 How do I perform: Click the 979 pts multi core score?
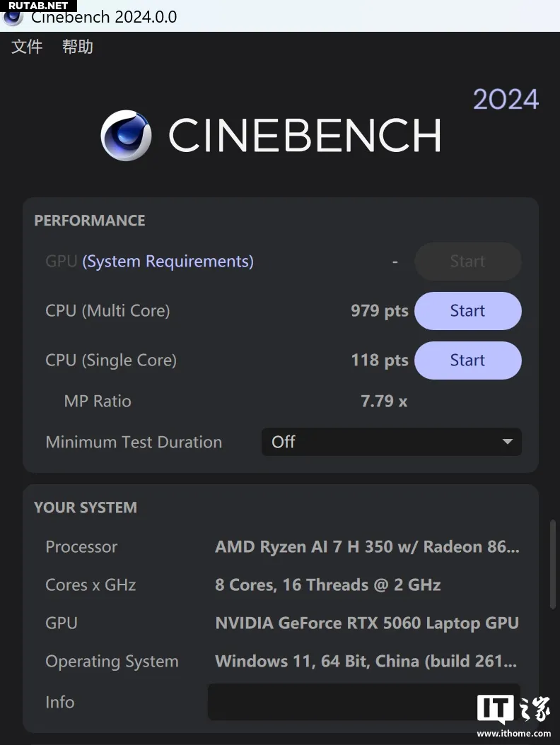[380, 311]
